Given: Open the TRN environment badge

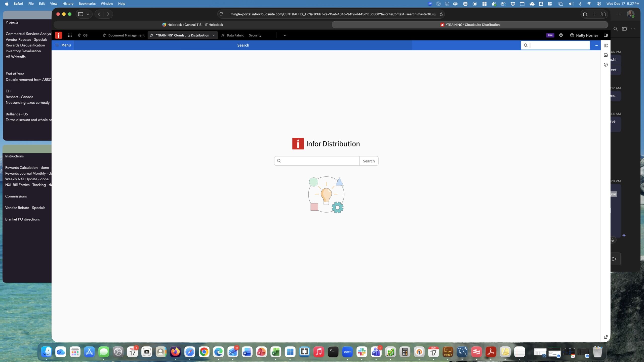Looking at the screenshot, I should coord(550,35).
